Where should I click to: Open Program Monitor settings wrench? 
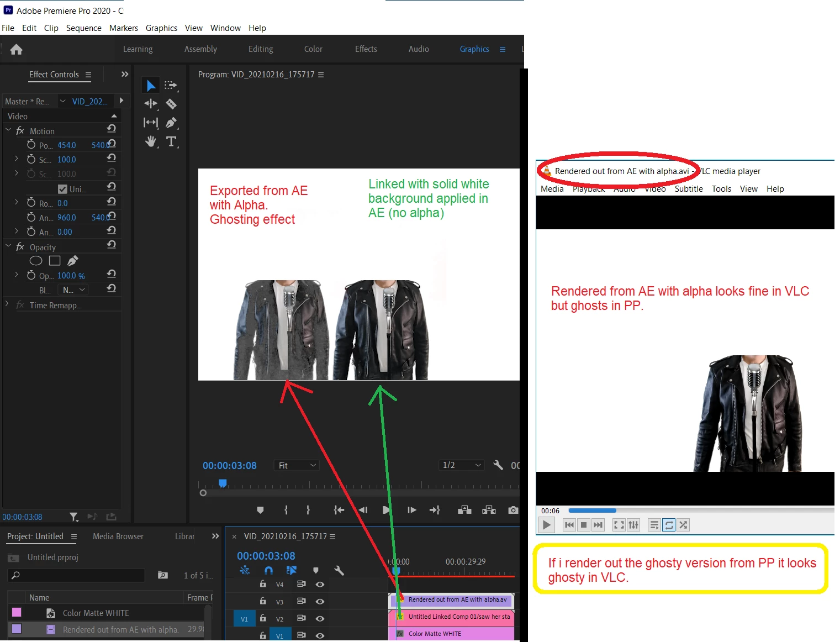coord(498,465)
